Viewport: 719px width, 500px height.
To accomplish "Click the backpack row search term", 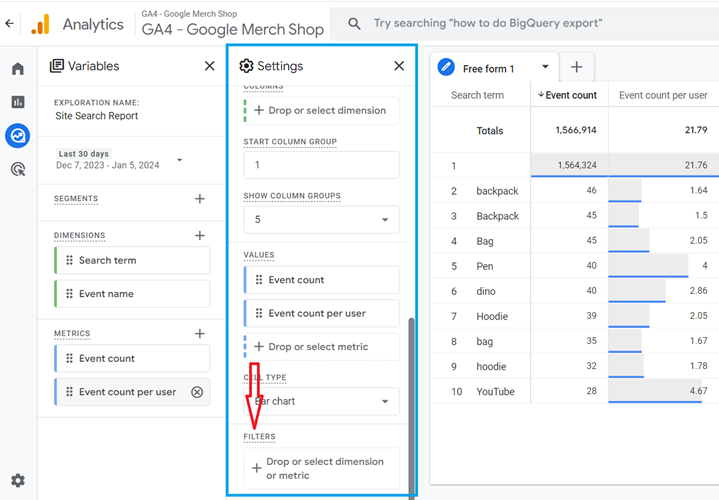I will tap(497, 191).
